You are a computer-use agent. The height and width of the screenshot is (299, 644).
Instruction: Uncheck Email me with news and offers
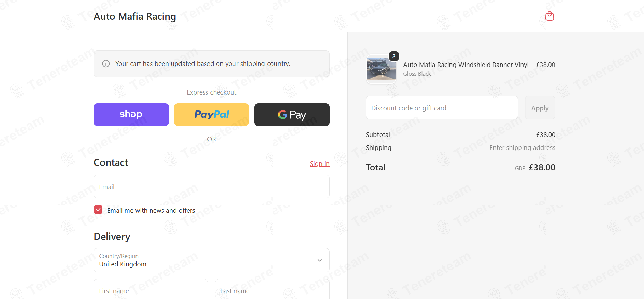point(98,210)
